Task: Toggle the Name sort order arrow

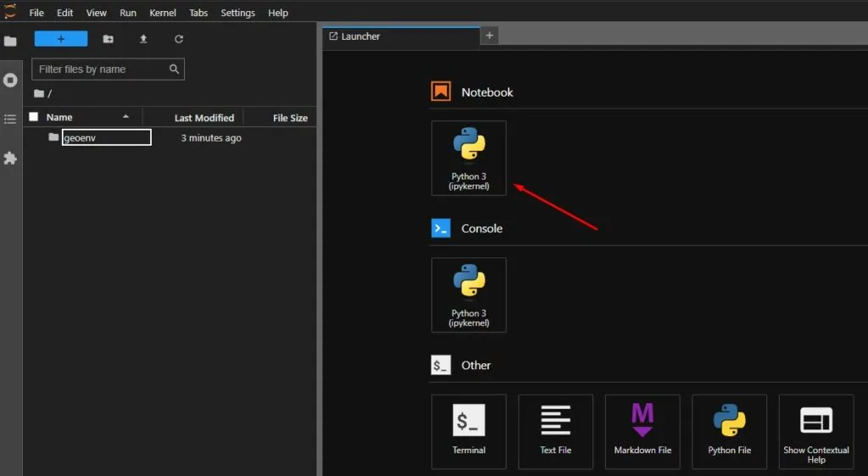Action: point(125,117)
